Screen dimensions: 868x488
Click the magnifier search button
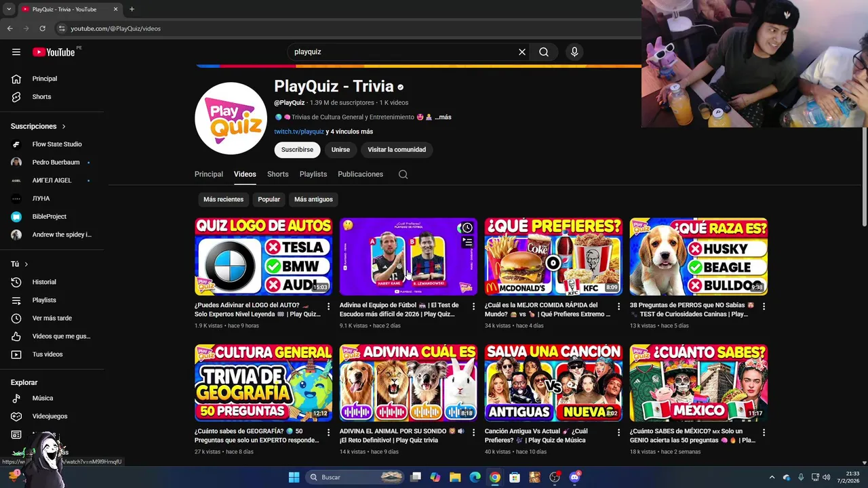(x=544, y=52)
